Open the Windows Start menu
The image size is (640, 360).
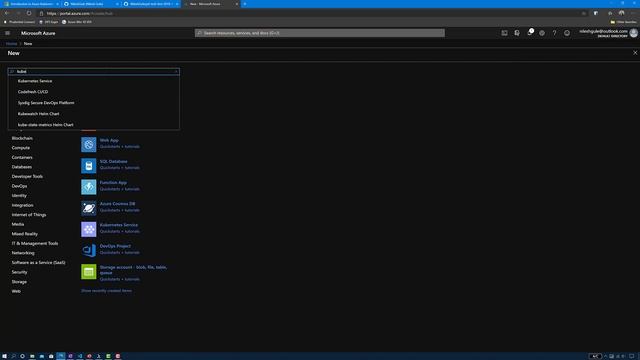click(x=4, y=356)
